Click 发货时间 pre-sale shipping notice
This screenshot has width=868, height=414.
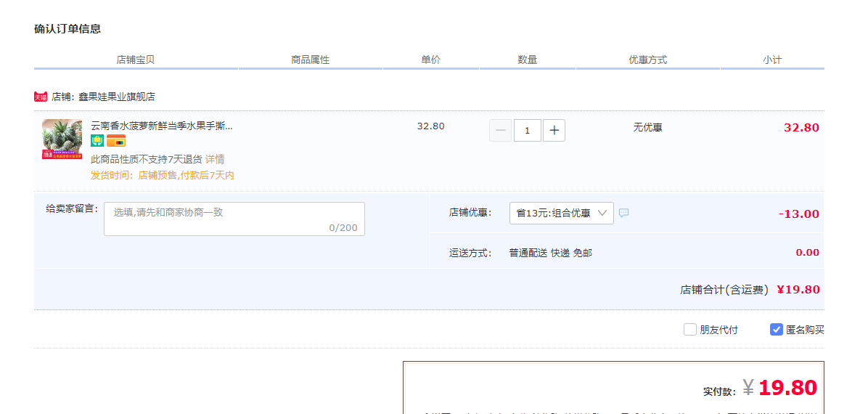[x=162, y=176]
